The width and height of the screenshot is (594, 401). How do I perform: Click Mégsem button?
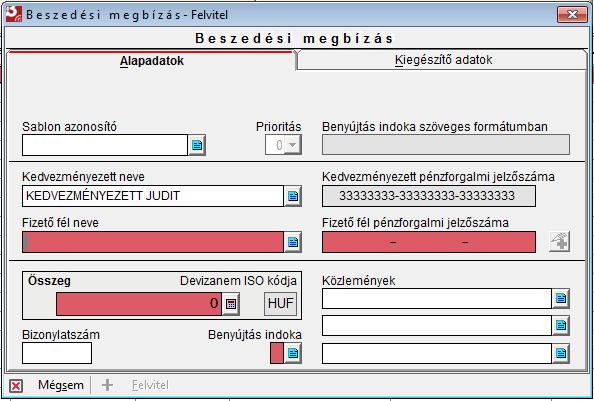tap(61, 385)
